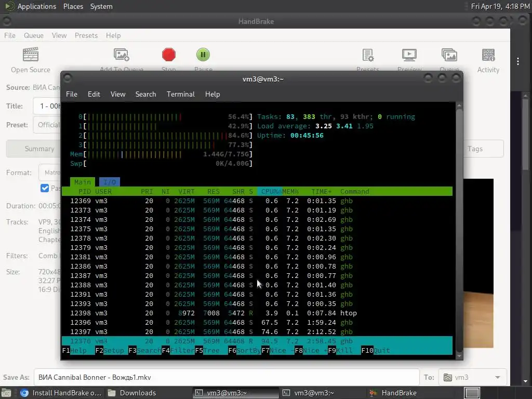Open System menu in top panel
The image size is (532, 399).
tap(101, 6)
